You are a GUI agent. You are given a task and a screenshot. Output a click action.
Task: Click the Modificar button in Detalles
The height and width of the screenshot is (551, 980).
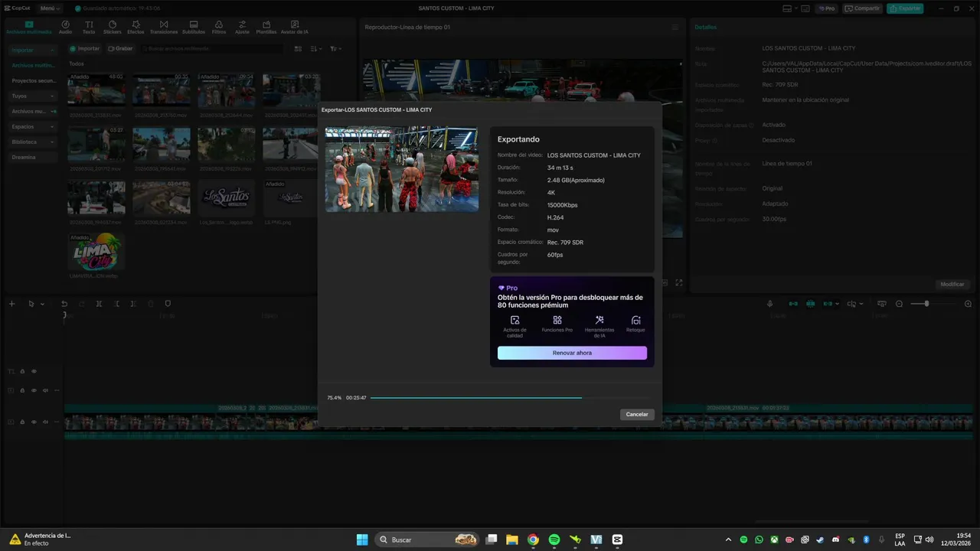coord(952,284)
